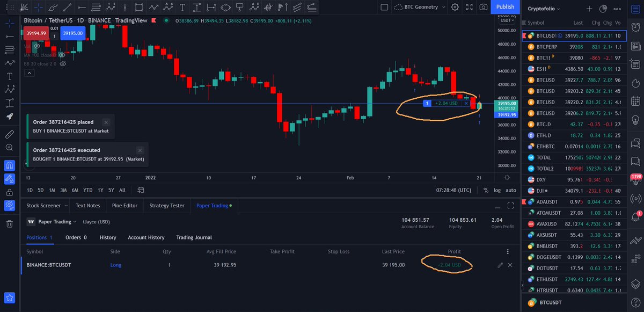
Task: Select the Horizontal Ray tool in top toolbar
Action: pos(82,8)
